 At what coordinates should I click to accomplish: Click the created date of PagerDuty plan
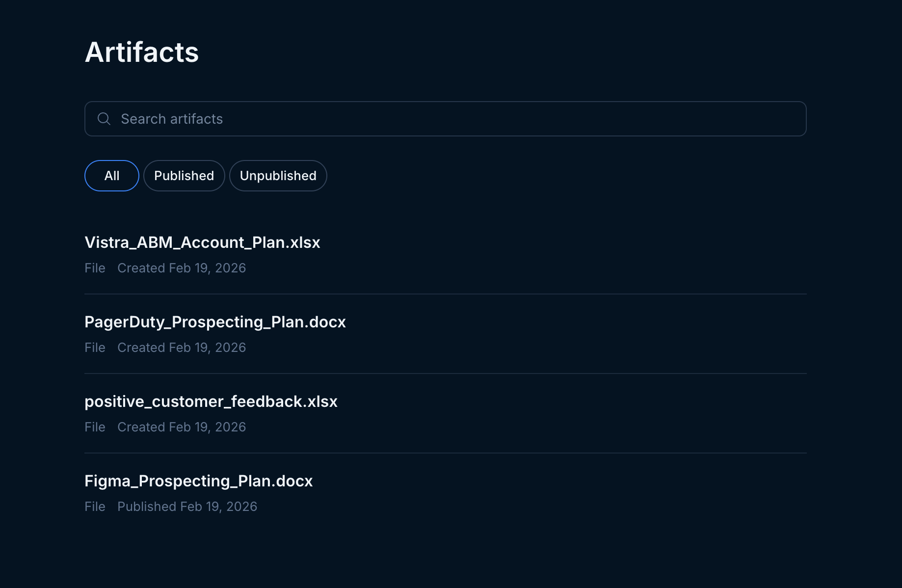(x=182, y=347)
